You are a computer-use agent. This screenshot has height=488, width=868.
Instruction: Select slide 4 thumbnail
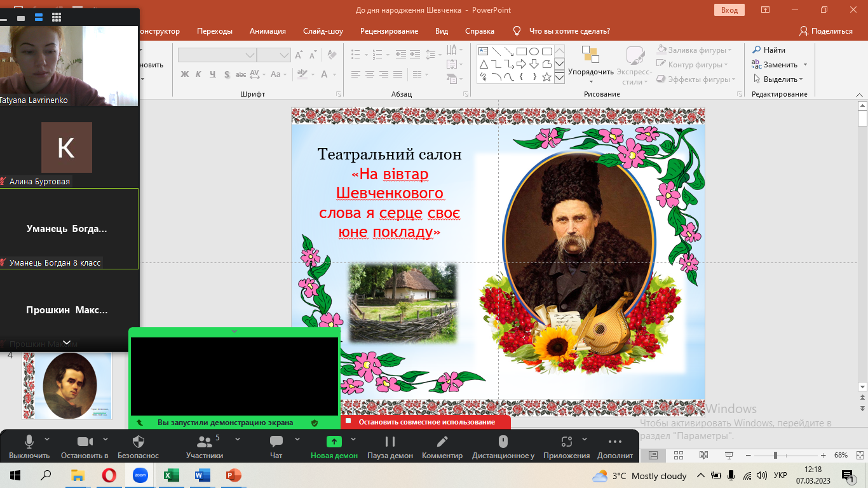[67, 385]
